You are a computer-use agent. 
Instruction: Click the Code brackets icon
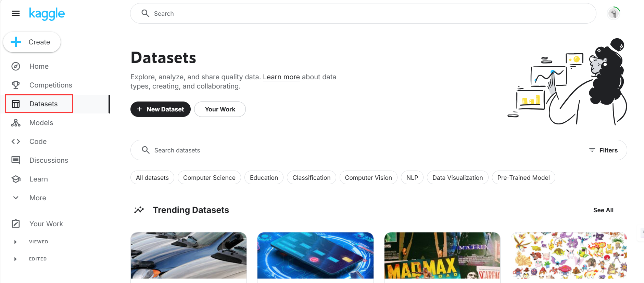tap(16, 141)
